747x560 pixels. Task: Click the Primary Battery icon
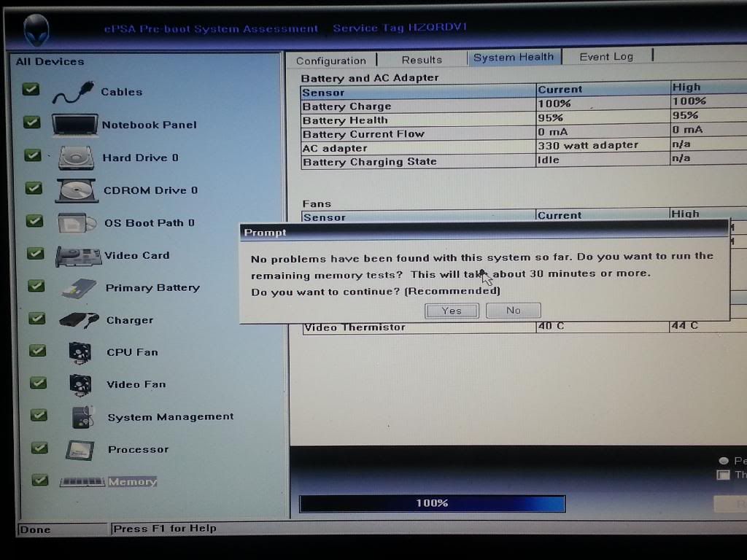click(79, 288)
